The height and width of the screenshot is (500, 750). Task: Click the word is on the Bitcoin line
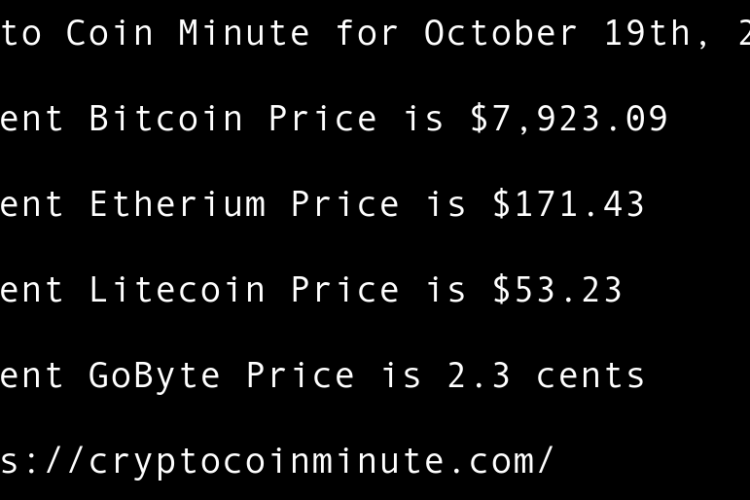[x=423, y=119]
